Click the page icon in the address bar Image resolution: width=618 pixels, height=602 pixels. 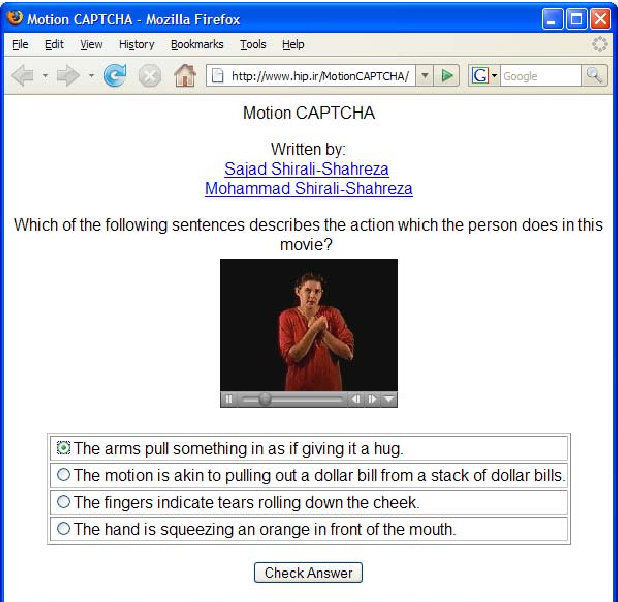click(x=218, y=75)
